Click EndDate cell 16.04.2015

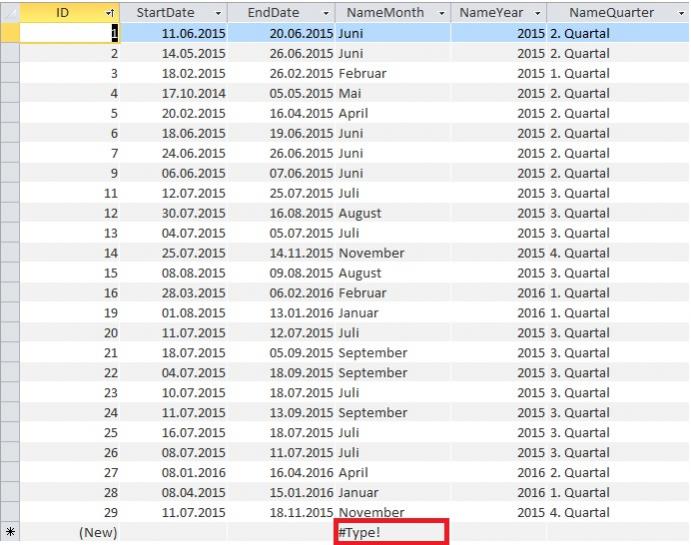[282, 113]
